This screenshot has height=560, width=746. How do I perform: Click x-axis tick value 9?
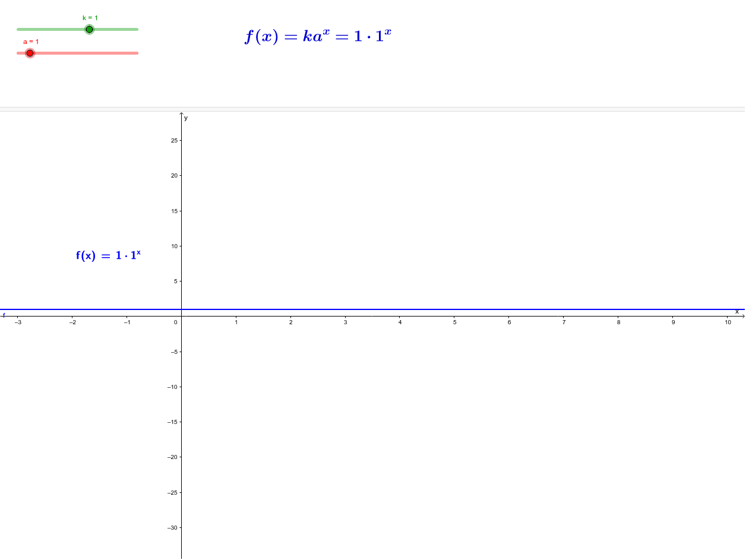click(x=674, y=322)
